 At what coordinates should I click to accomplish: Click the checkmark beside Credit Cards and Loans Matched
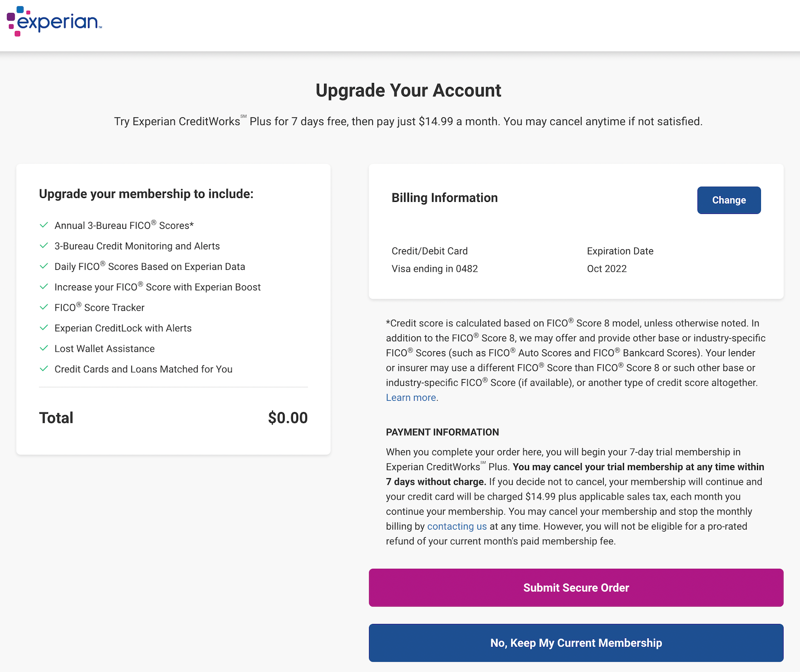[43, 369]
